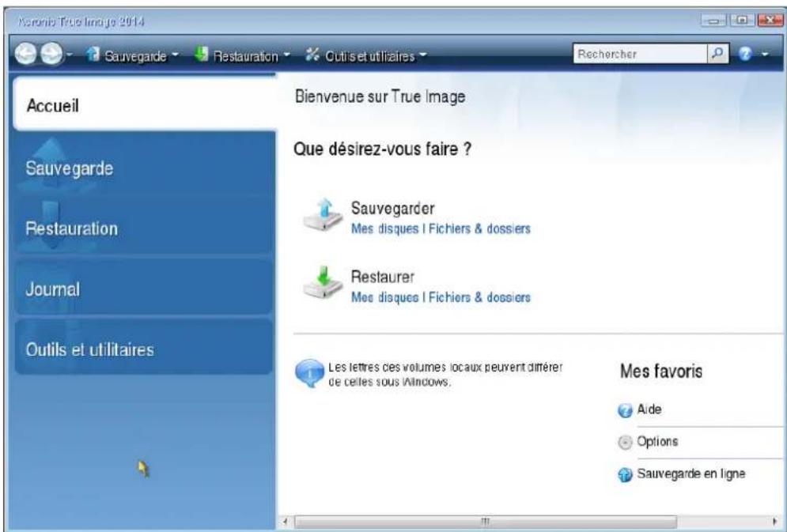Click the Que désirez-vous faire ? heading
Image resolution: width=787 pixels, height=532 pixels.
[x=382, y=149]
